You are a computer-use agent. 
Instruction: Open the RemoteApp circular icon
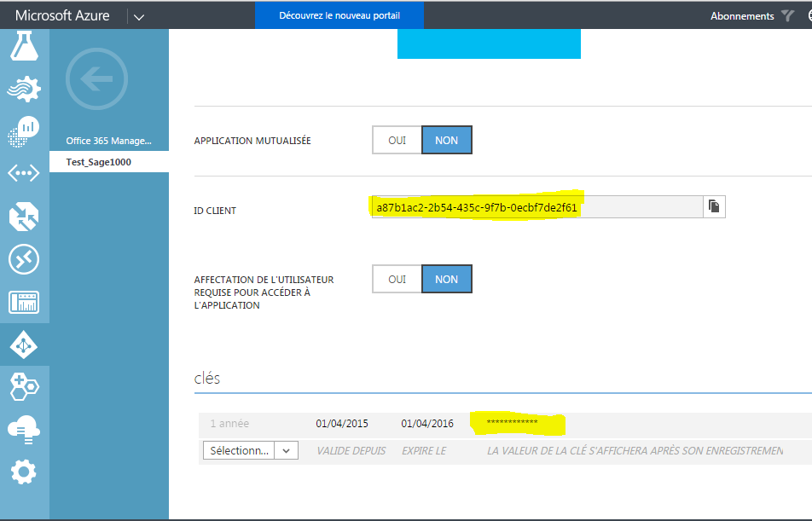click(24, 259)
